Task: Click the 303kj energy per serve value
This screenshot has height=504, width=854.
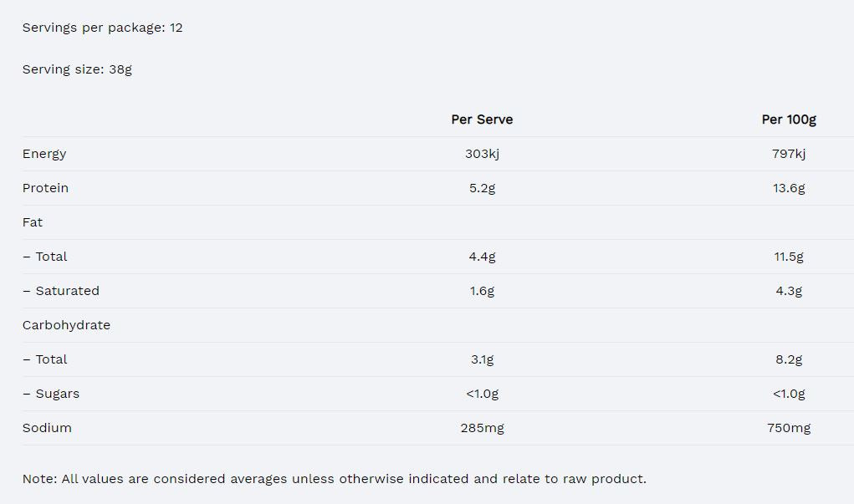Action: coord(482,154)
